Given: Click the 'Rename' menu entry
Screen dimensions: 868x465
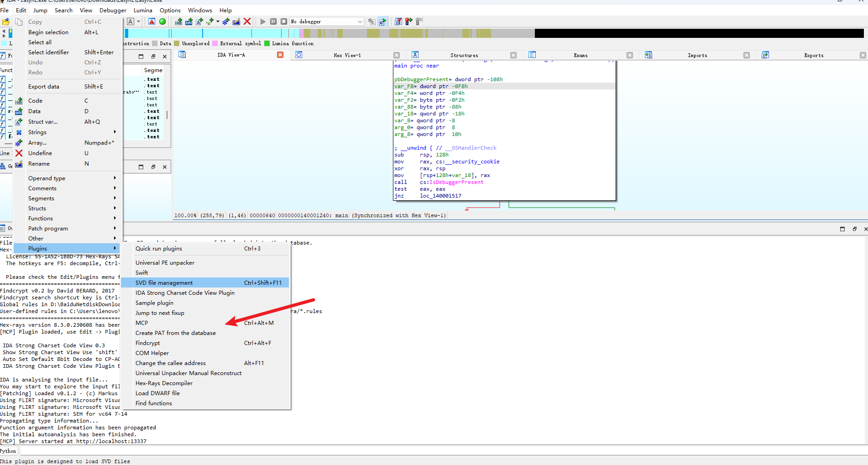Looking at the screenshot, I should (x=68, y=164).
